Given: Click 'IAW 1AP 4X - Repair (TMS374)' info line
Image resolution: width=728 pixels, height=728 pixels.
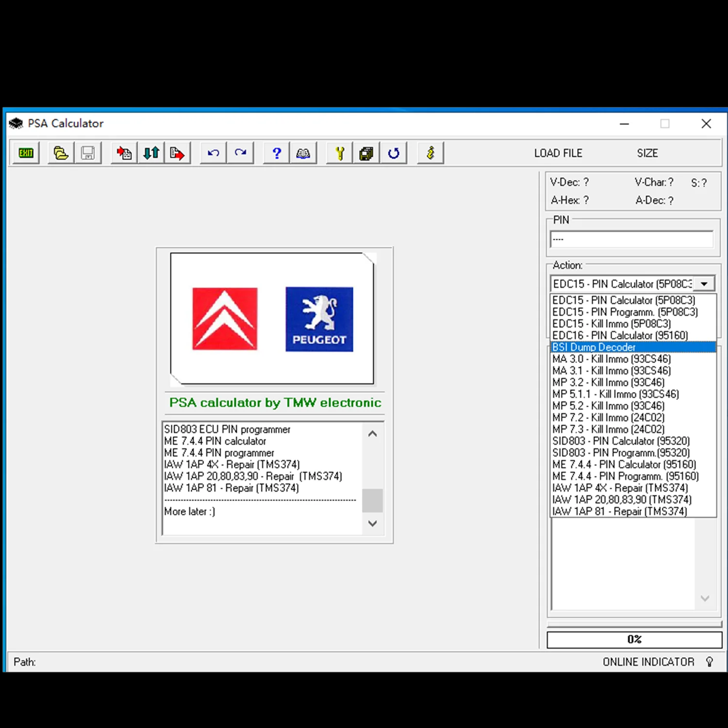Looking at the screenshot, I should tap(232, 464).
